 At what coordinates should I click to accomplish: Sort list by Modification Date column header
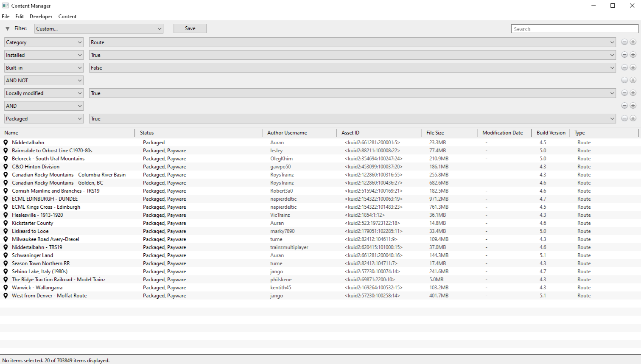504,133
